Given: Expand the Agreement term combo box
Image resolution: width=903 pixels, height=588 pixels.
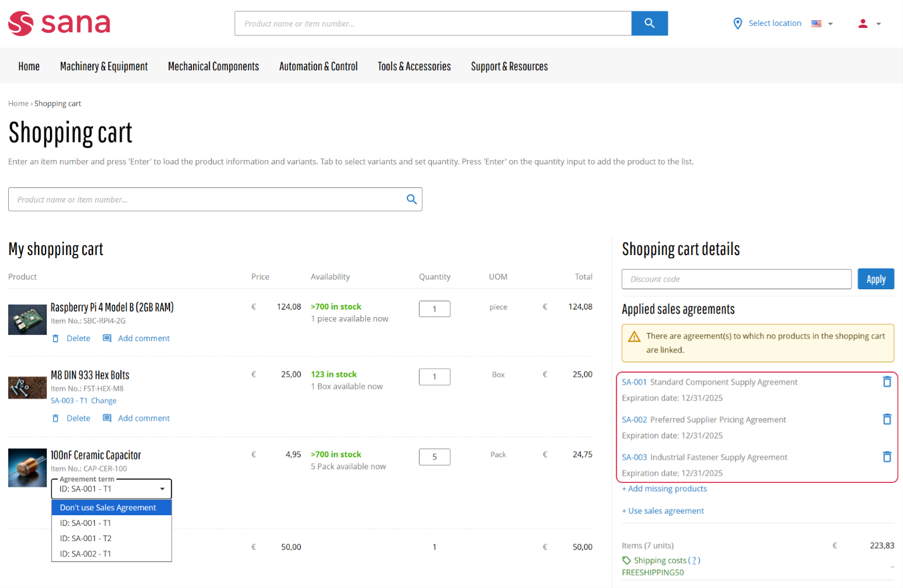Looking at the screenshot, I should pyautogui.click(x=111, y=489).
